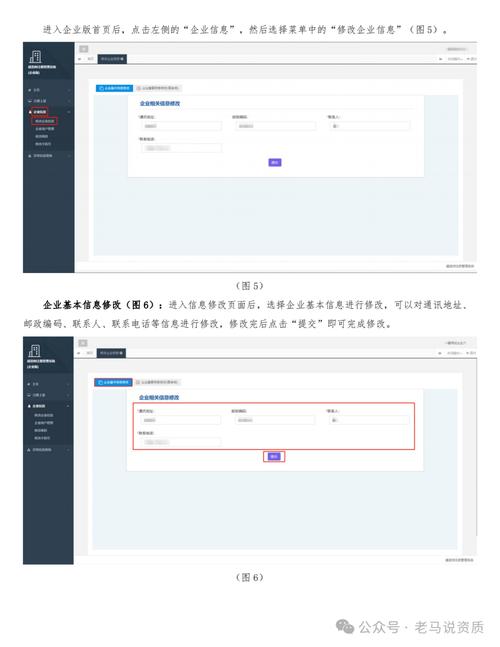
Task: Select grey second form tab in Figure 5
Action: (158, 88)
